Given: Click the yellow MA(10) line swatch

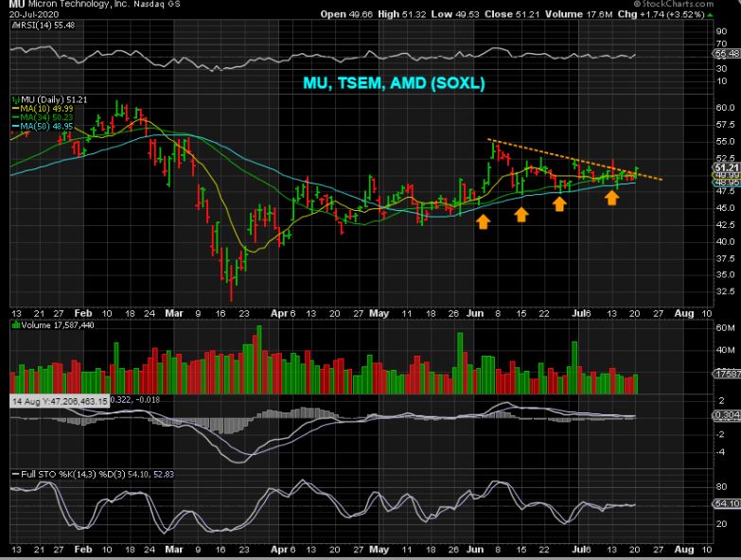Looking at the screenshot, I should [x=15, y=109].
